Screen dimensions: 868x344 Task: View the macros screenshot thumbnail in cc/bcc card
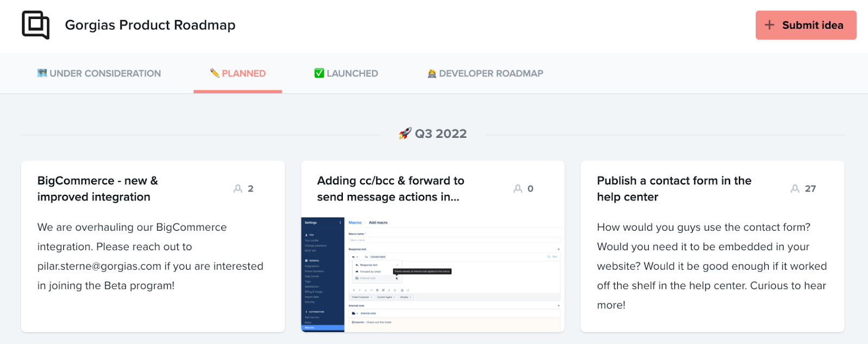coord(433,275)
